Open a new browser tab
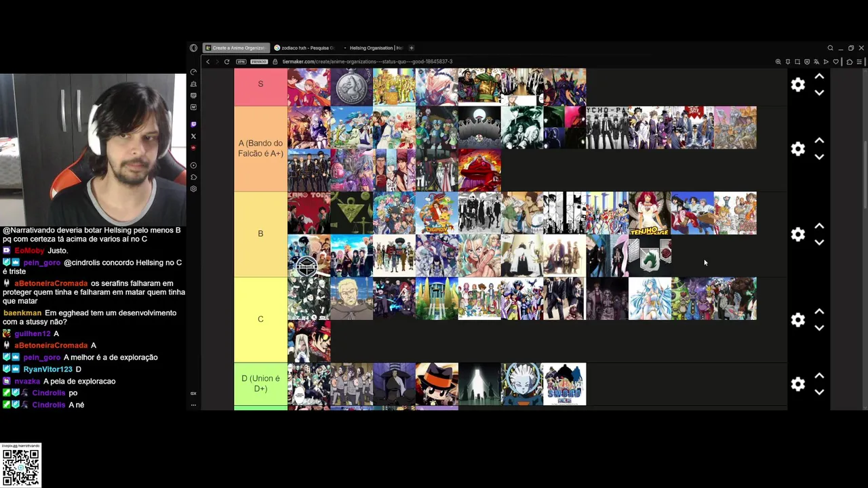This screenshot has width=868, height=488. click(412, 48)
